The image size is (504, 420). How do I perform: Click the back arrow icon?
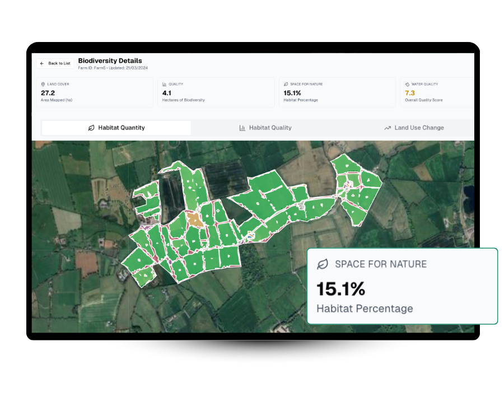42,63
